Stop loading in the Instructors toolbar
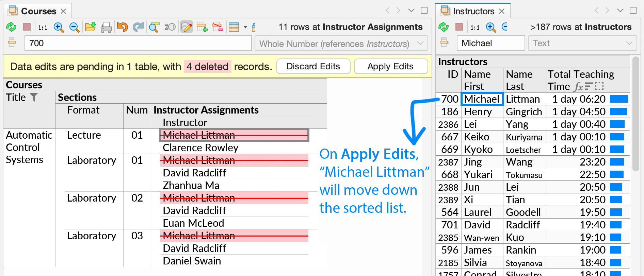This screenshot has width=644, height=276. [459, 27]
